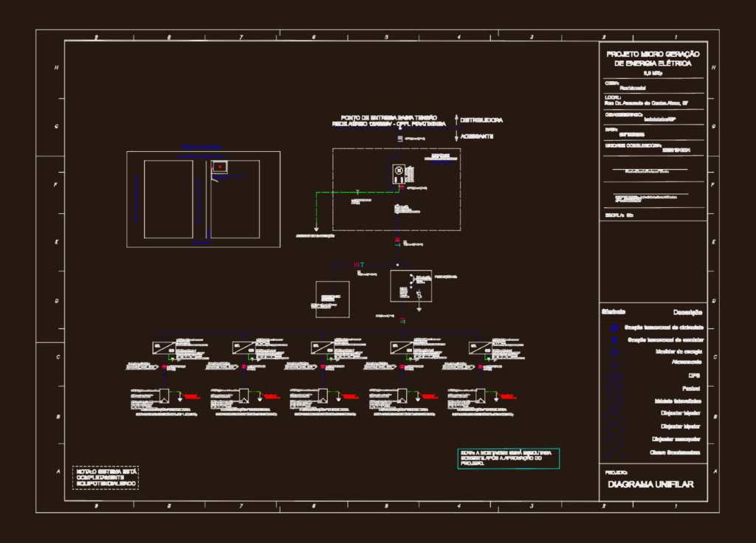Select the 'PROJETO MICRO GERAÇÃO' title text

[x=653, y=54]
